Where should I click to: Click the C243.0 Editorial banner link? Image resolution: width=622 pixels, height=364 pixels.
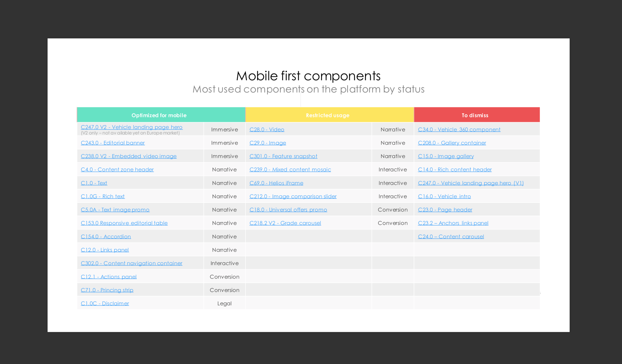[x=113, y=143]
